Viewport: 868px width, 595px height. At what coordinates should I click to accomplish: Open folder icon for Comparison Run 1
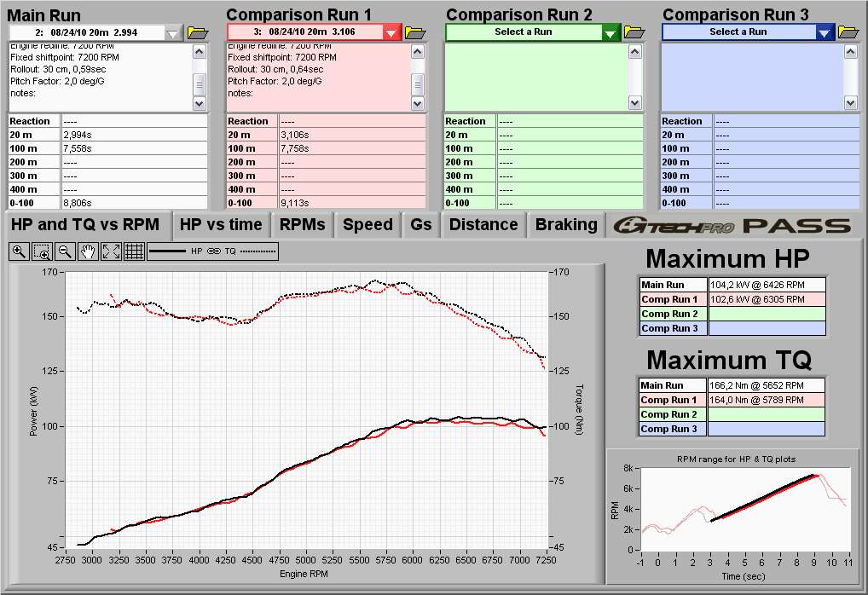(x=415, y=32)
